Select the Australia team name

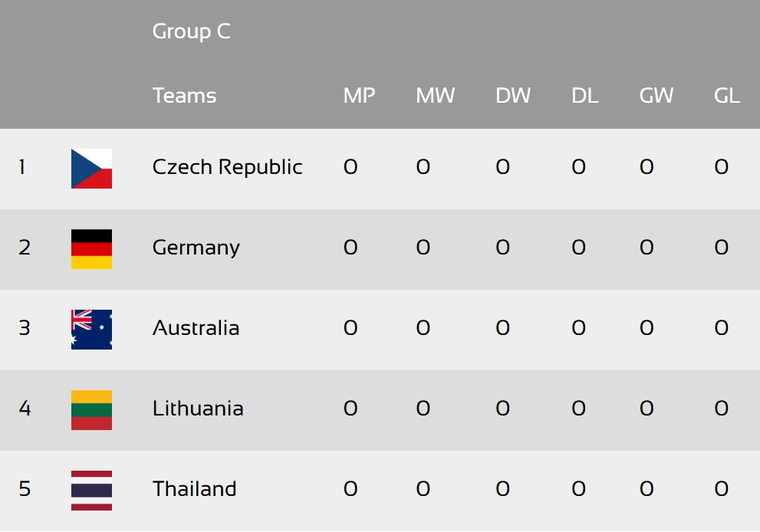pyautogui.click(x=196, y=328)
